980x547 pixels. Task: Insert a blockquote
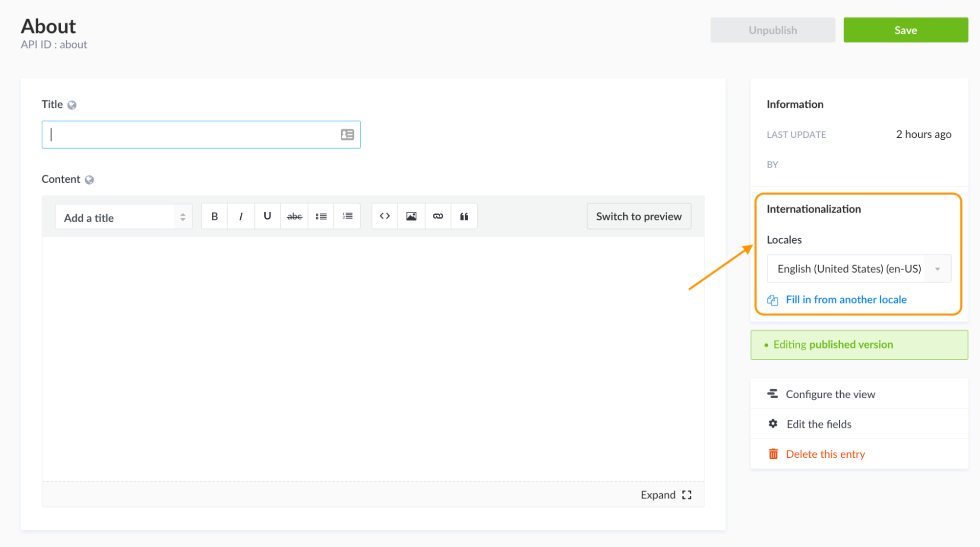tap(464, 216)
